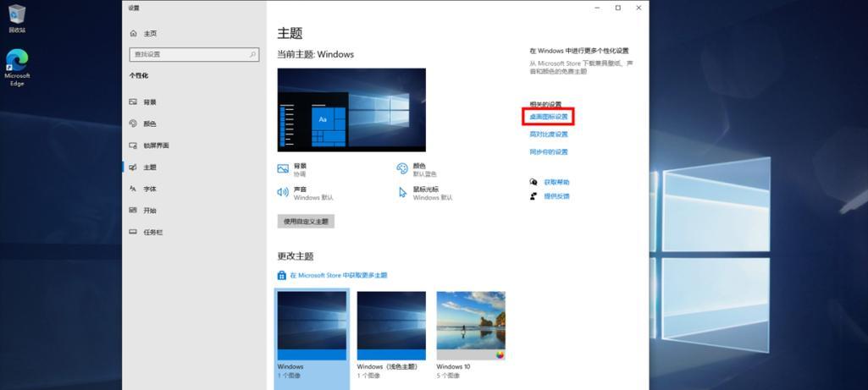Click the Recycle Bin desktop icon
This screenshot has width=868, height=390.
(17, 19)
